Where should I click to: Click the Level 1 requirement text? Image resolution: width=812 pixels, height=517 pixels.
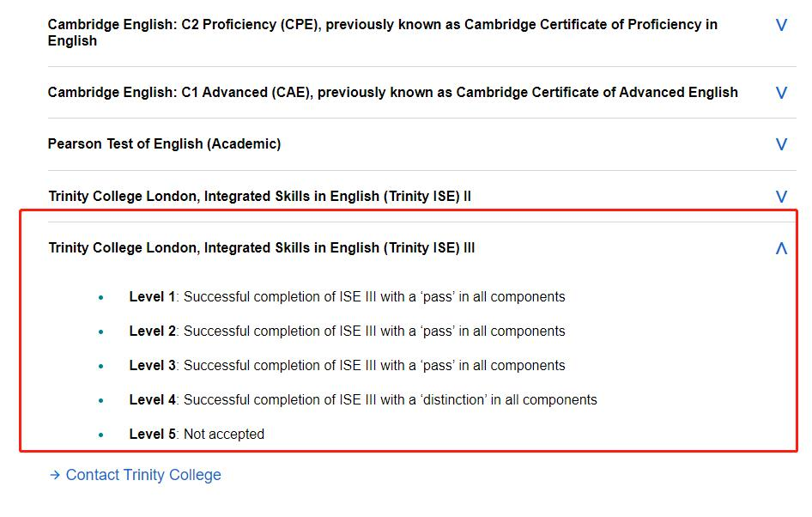pos(347,297)
